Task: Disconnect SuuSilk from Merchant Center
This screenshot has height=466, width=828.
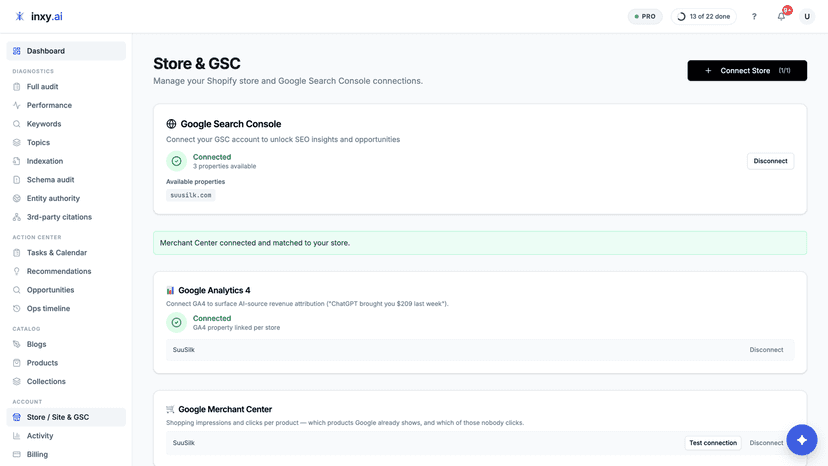Action: point(766,443)
